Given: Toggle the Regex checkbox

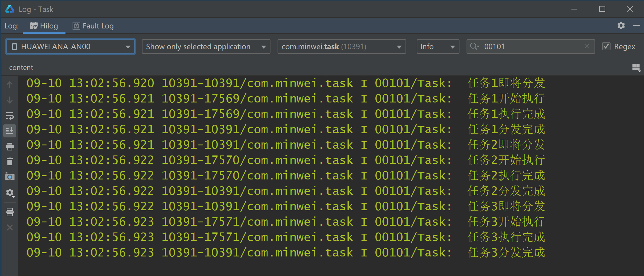Looking at the screenshot, I should pos(606,46).
